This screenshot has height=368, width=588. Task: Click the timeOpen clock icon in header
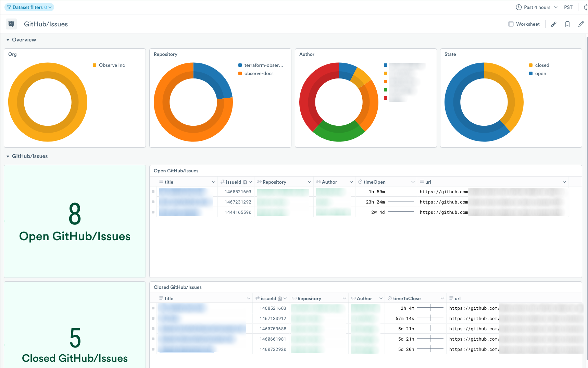point(360,182)
